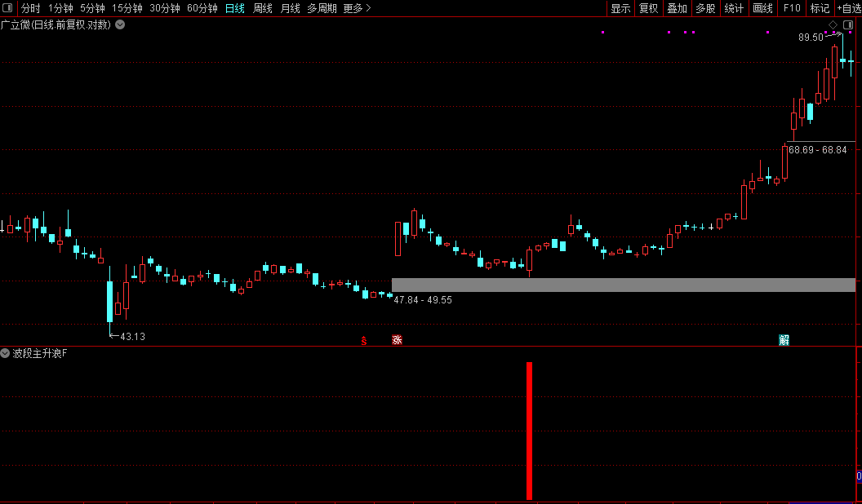
Task: Click the 68.69 - 68.84 gap label
Action: point(817,150)
